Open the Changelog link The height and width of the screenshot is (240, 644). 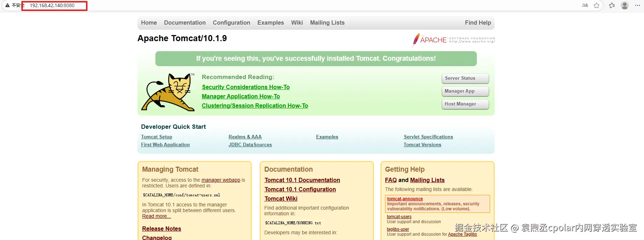point(157,237)
